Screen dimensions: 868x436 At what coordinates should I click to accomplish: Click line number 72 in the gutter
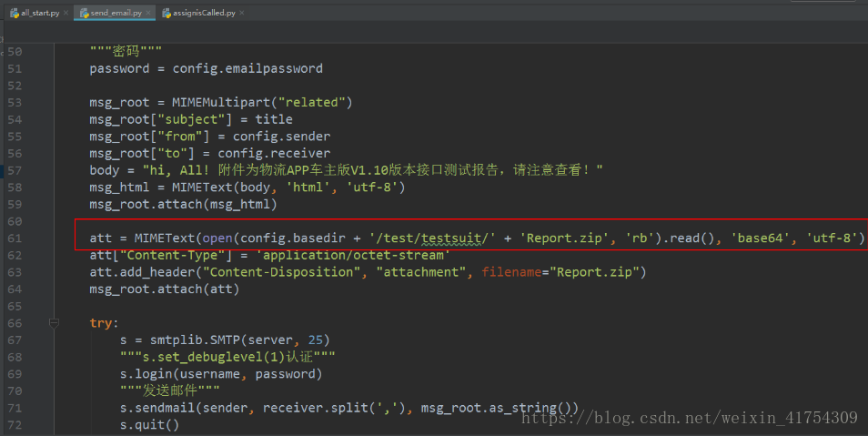tap(15, 425)
